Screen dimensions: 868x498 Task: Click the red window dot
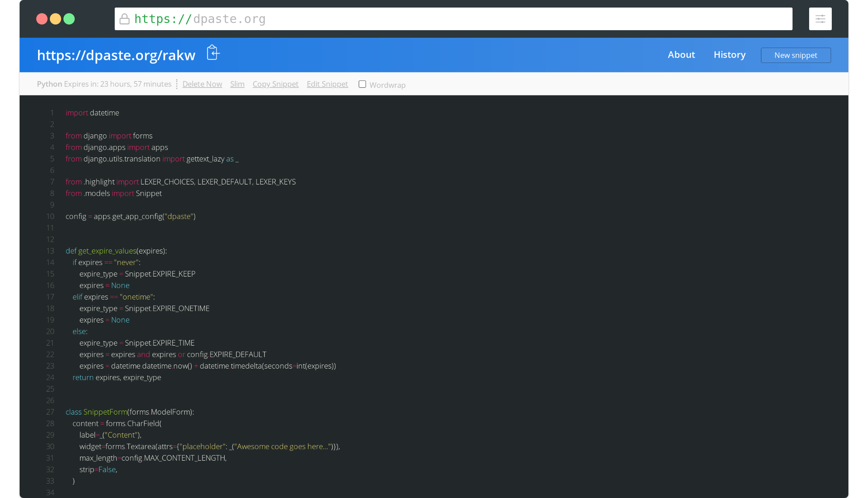coord(42,19)
